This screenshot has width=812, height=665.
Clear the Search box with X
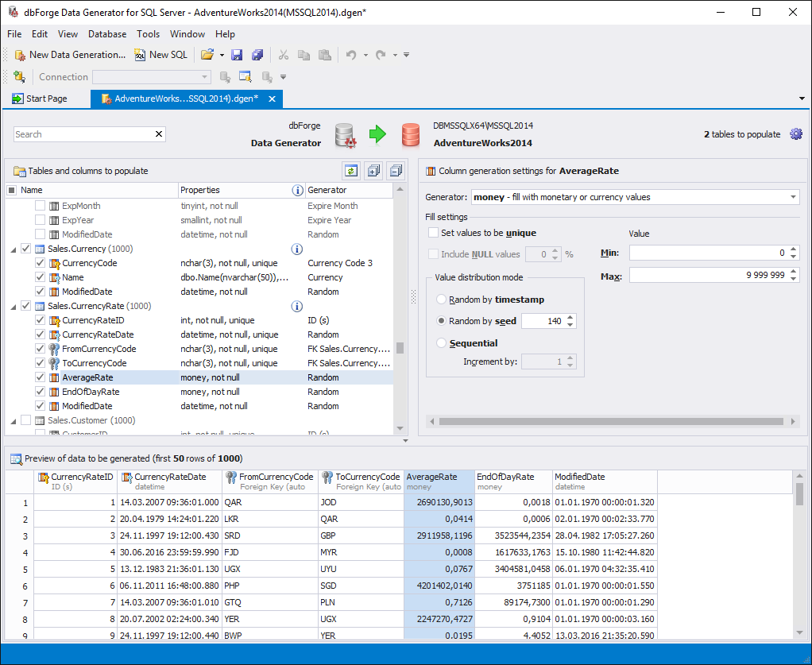point(159,134)
